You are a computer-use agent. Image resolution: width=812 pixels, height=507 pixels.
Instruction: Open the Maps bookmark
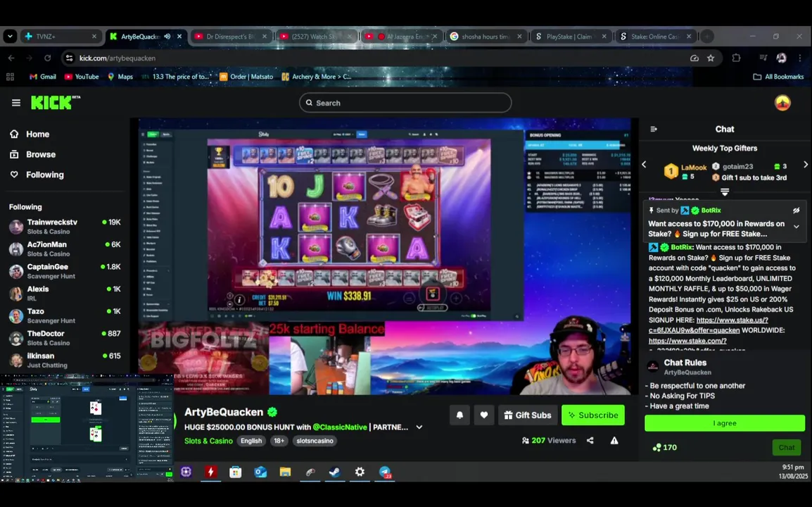click(x=120, y=77)
